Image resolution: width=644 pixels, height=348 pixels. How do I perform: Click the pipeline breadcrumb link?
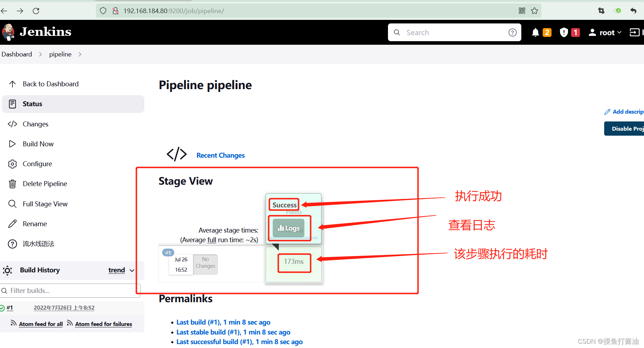pos(60,54)
